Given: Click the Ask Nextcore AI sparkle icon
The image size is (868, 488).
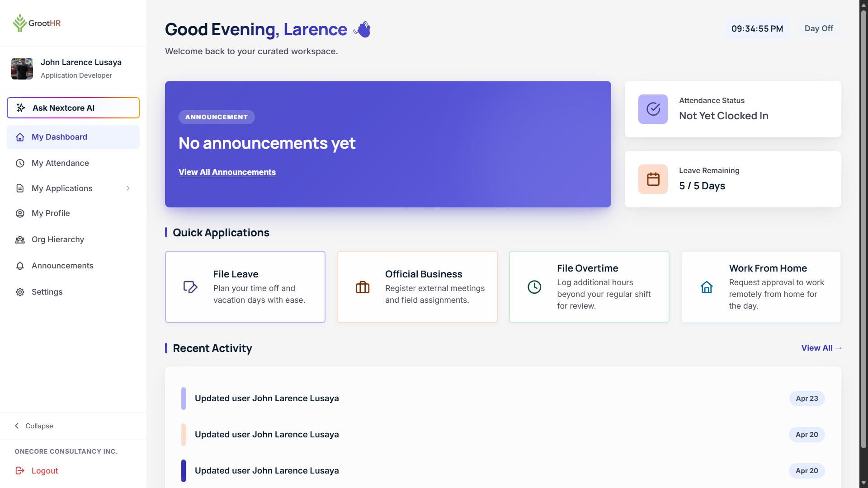Looking at the screenshot, I should 21,108.
